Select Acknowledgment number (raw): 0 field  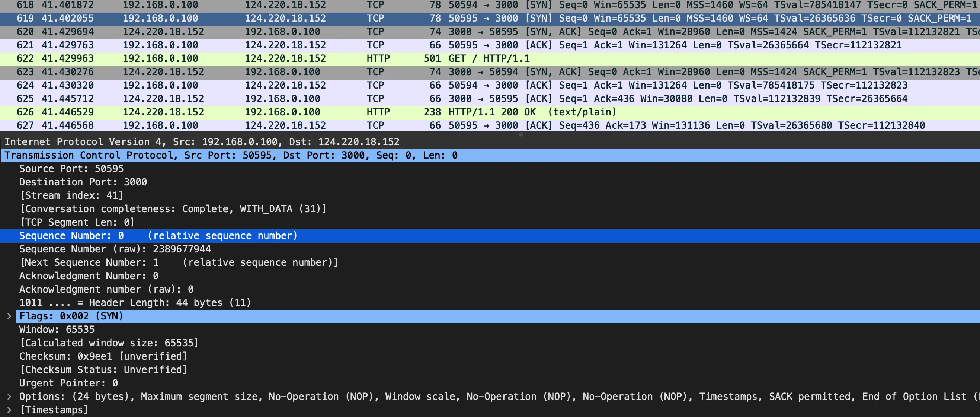490,289
